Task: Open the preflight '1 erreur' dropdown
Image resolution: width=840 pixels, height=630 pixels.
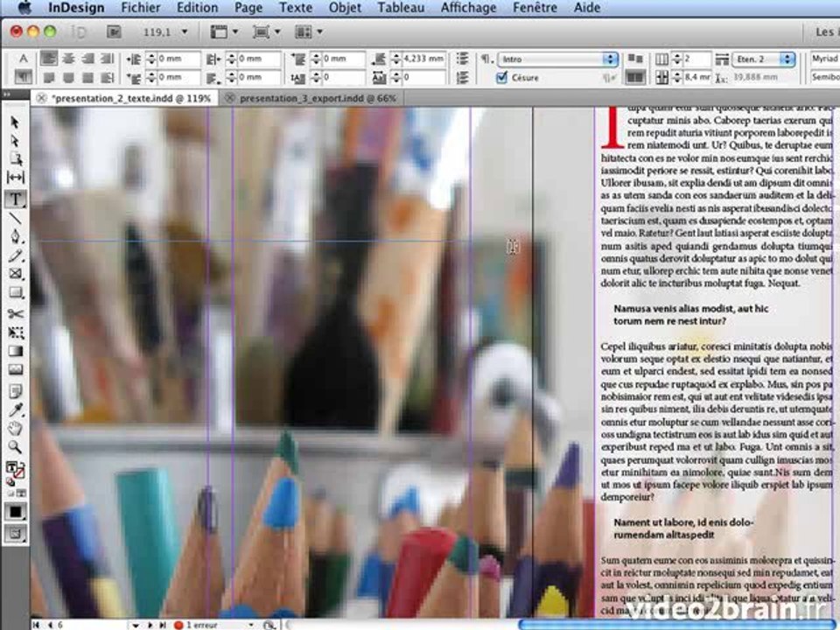Action: [250, 625]
